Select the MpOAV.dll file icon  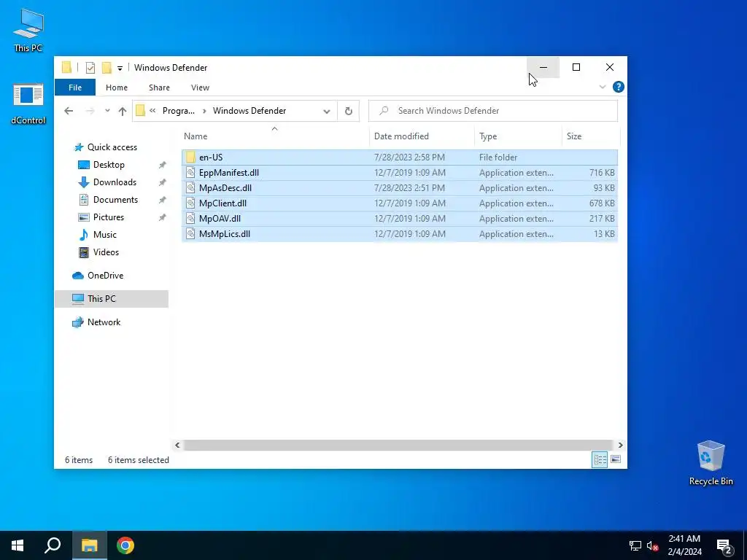(x=190, y=219)
